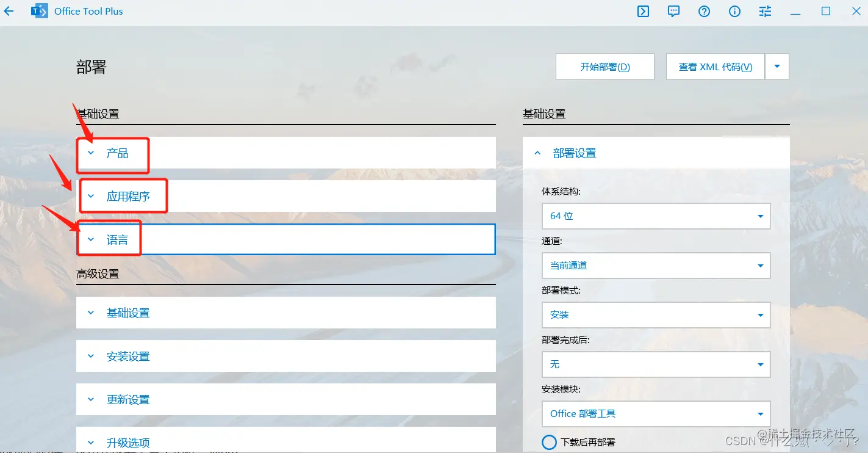Open the 通道 dropdown showing 当前通道
868x453 pixels.
(656, 266)
